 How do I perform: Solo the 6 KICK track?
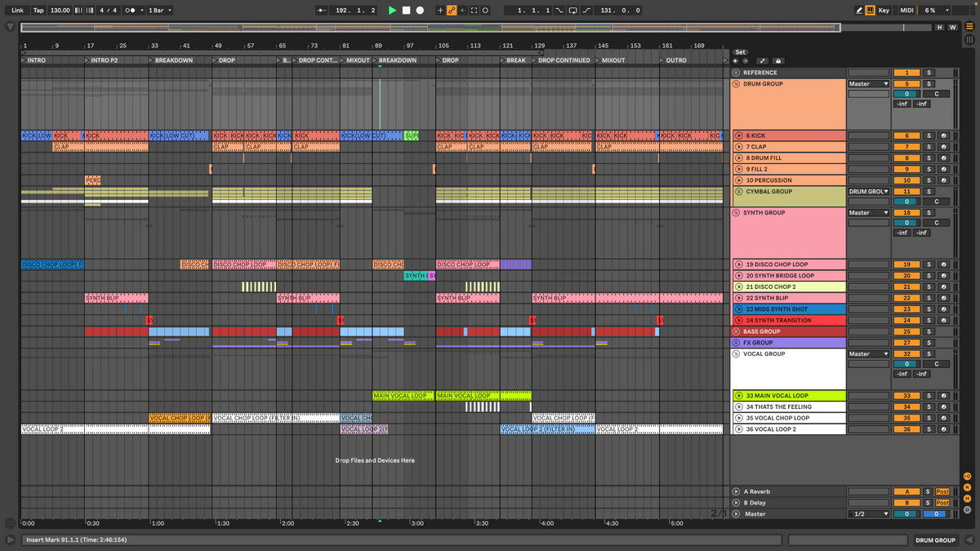pos(928,136)
